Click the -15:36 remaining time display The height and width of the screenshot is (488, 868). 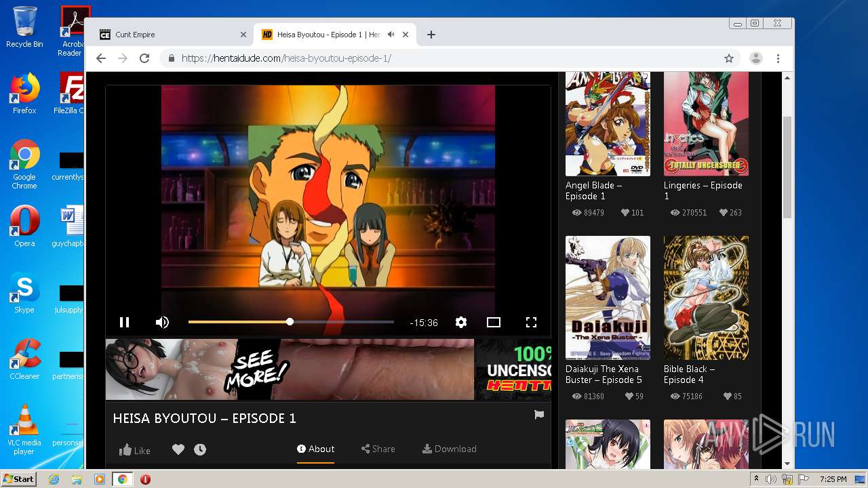424,323
